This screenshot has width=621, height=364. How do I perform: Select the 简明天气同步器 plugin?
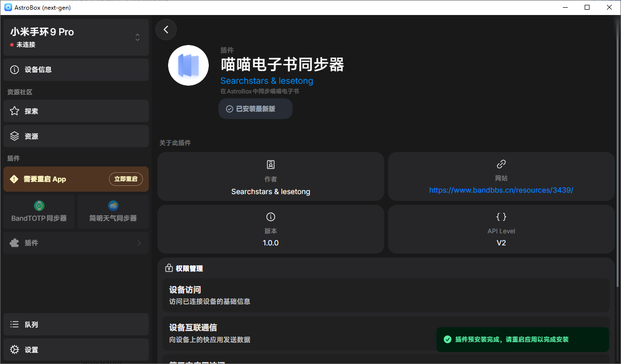[113, 212]
